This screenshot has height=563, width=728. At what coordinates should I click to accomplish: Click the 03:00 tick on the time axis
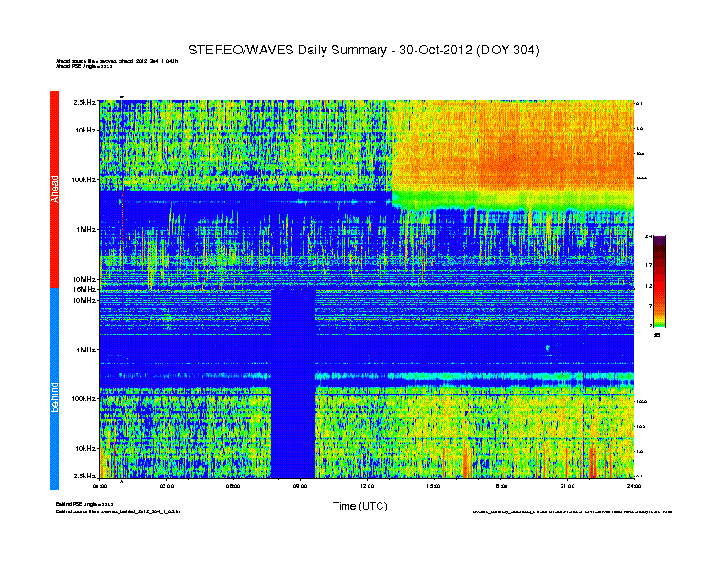coord(167,484)
